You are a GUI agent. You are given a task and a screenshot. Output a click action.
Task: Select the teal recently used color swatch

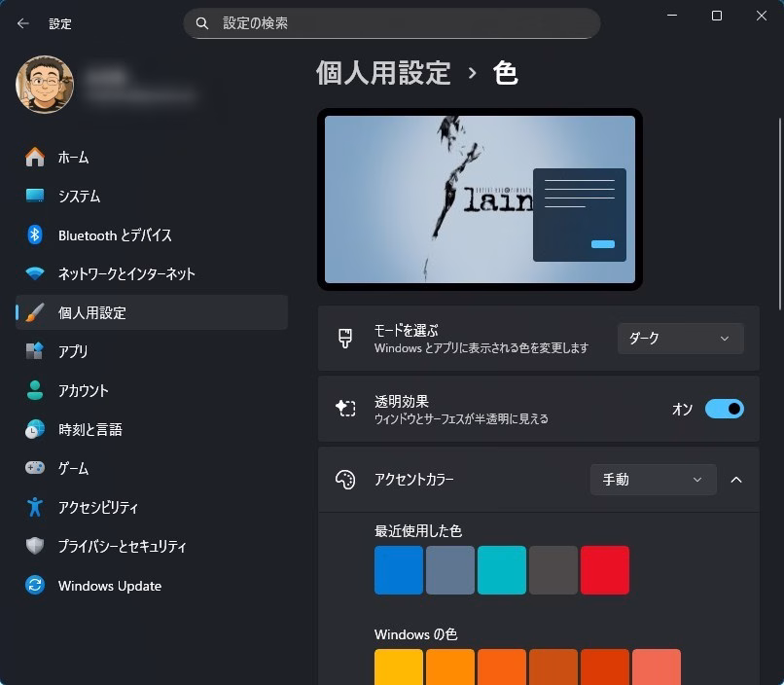(501, 570)
